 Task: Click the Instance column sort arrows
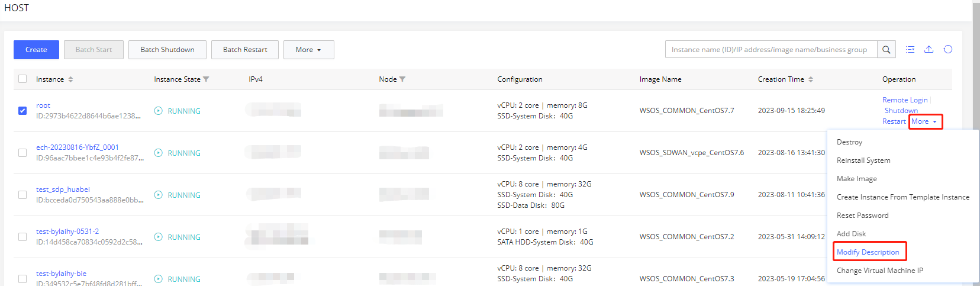pyautogui.click(x=70, y=79)
